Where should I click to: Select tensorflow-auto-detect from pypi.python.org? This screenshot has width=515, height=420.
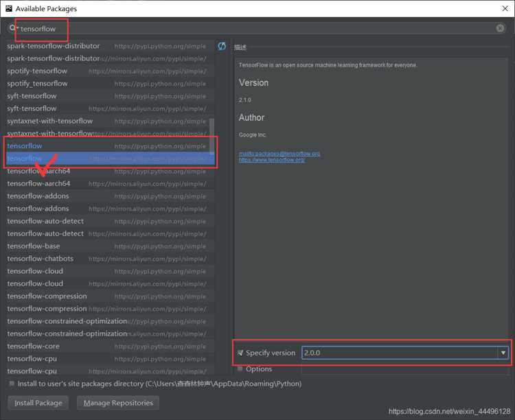click(111, 221)
